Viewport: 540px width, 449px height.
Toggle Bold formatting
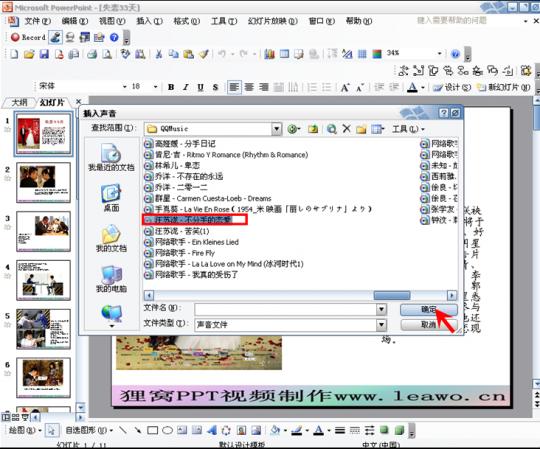coord(171,87)
